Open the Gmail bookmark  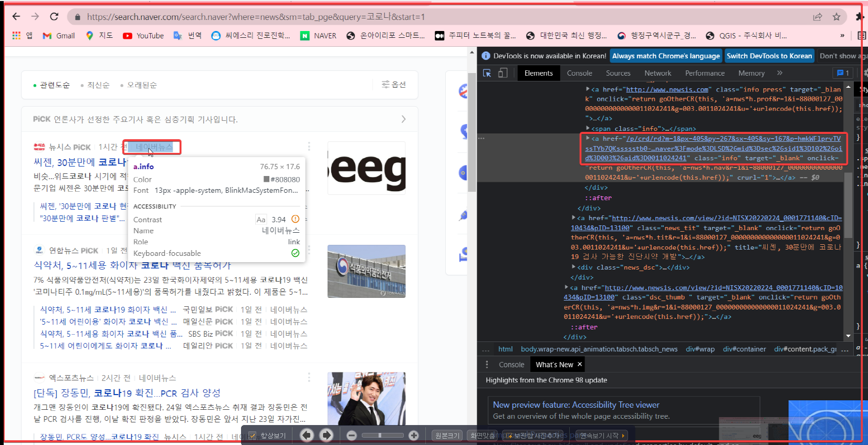59,36
